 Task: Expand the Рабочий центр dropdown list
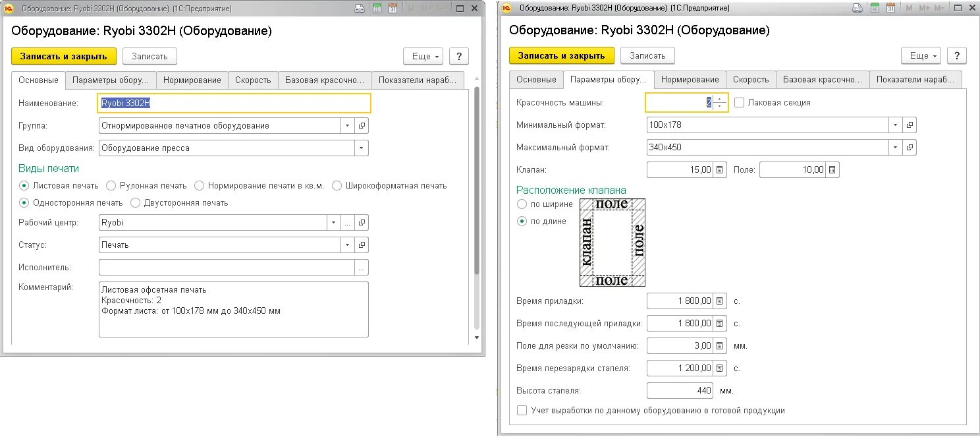(x=334, y=223)
